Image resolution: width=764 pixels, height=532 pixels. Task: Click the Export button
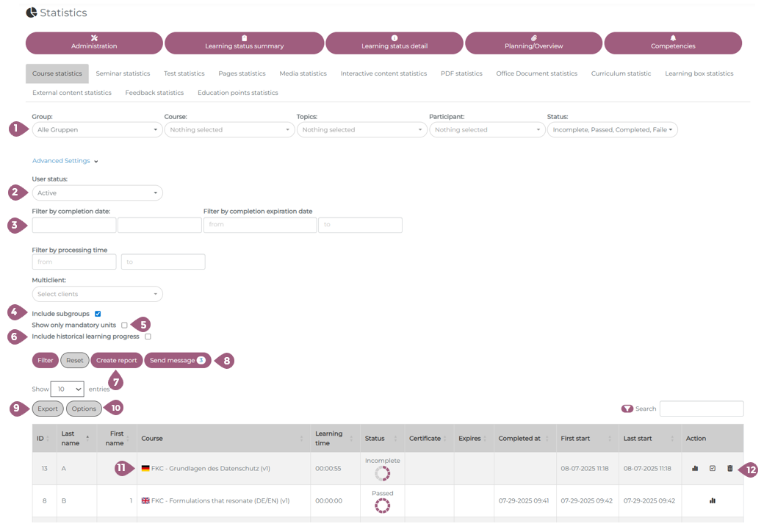pyautogui.click(x=48, y=409)
